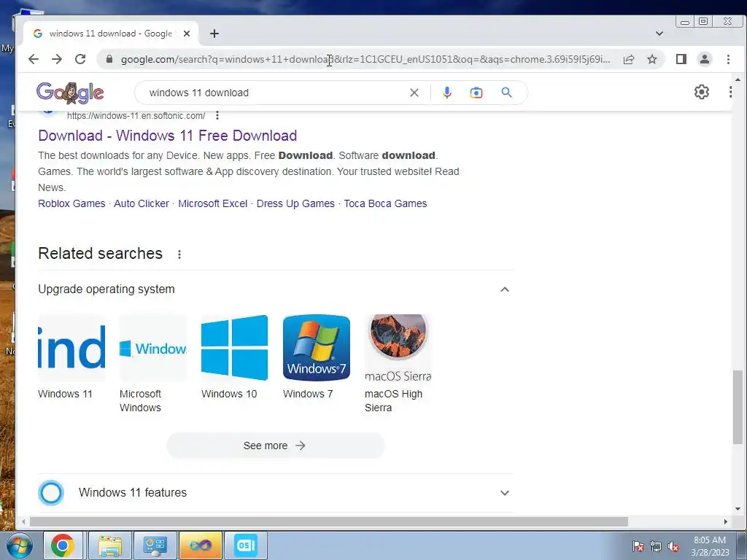This screenshot has width=747, height=560.
Task: Click the softonic result URL text
Action: 136,116
